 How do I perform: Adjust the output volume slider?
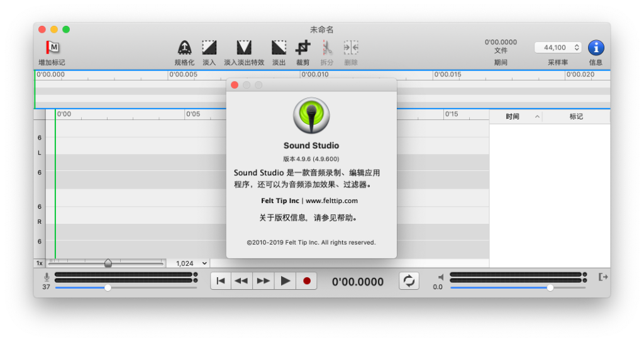click(550, 288)
